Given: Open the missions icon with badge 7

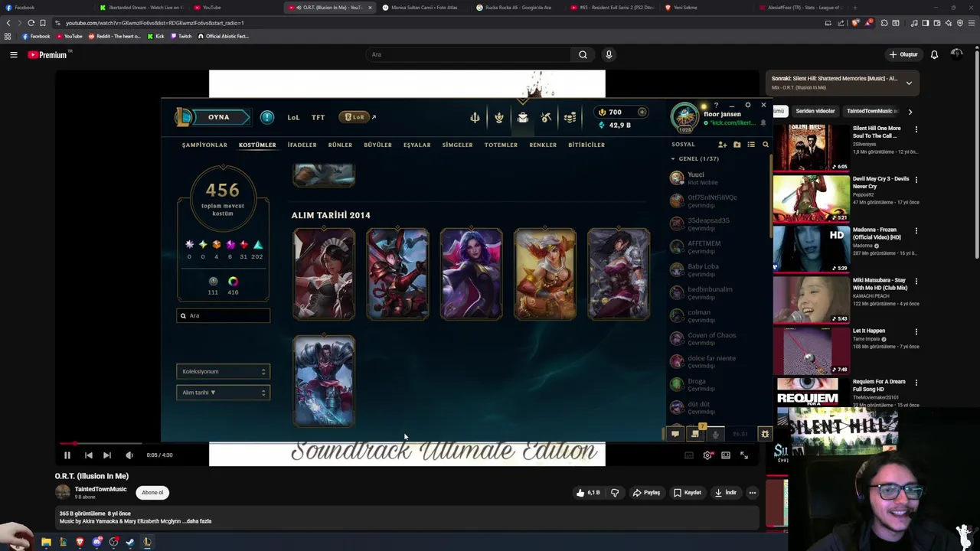Looking at the screenshot, I should (695, 433).
